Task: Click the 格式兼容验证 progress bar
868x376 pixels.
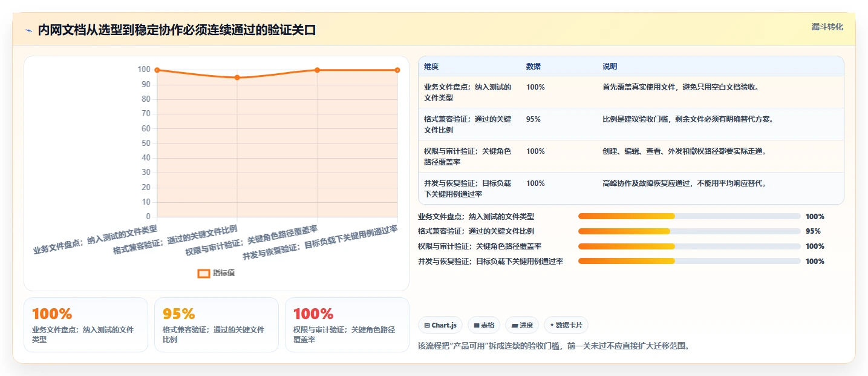Action: [690, 231]
